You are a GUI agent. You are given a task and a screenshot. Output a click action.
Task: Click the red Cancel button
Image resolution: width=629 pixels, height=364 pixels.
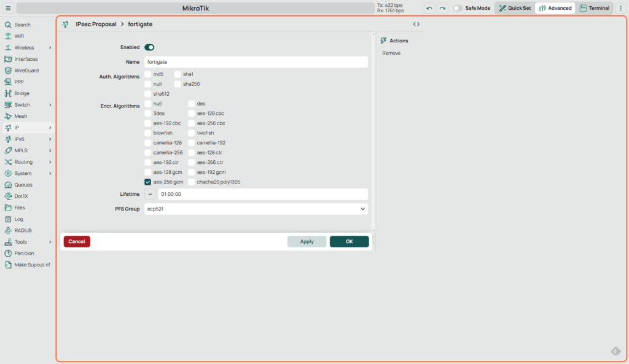(77, 241)
